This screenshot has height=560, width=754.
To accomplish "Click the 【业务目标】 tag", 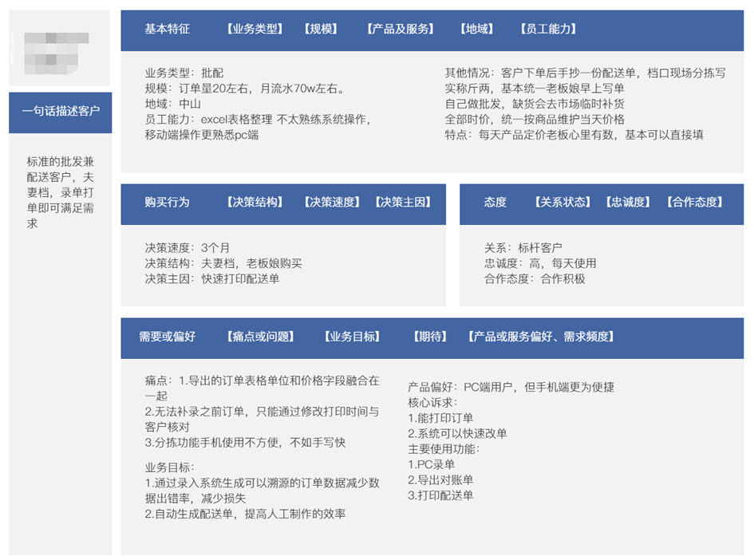I will [352, 337].
